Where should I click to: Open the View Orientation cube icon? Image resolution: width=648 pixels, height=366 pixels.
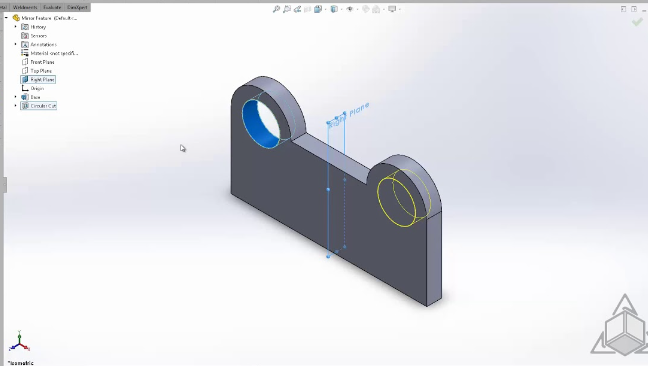click(x=317, y=9)
